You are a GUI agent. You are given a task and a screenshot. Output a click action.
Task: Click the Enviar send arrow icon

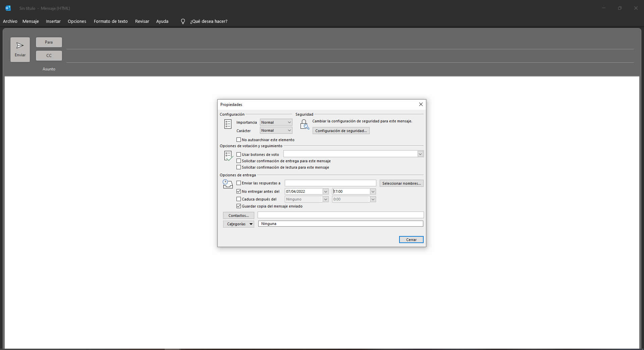(x=20, y=46)
